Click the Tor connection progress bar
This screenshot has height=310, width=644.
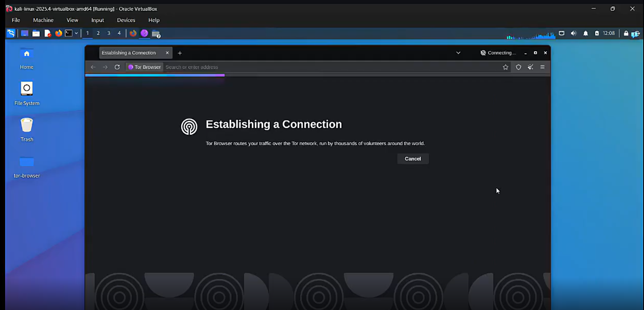point(318,75)
